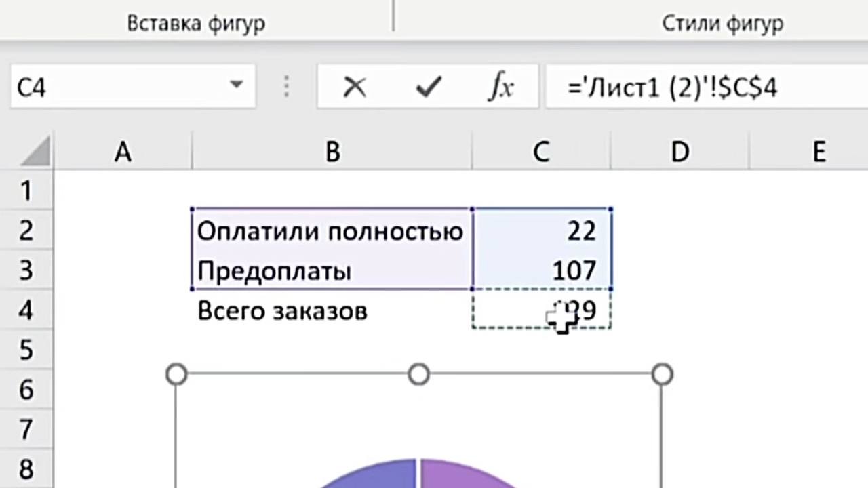Select row 1 header
Image resolution: width=868 pixels, height=488 pixels.
point(26,190)
